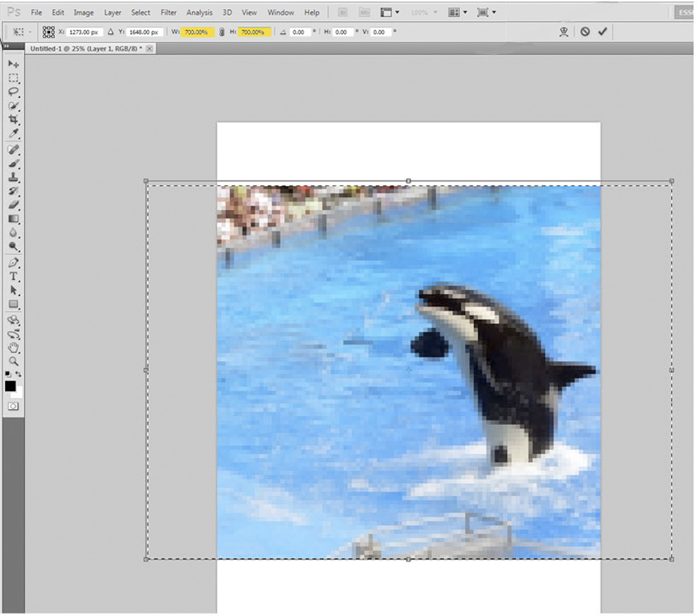Select the Rectangle shape tool
Image resolution: width=697 pixels, height=616 pixels.
[x=13, y=304]
